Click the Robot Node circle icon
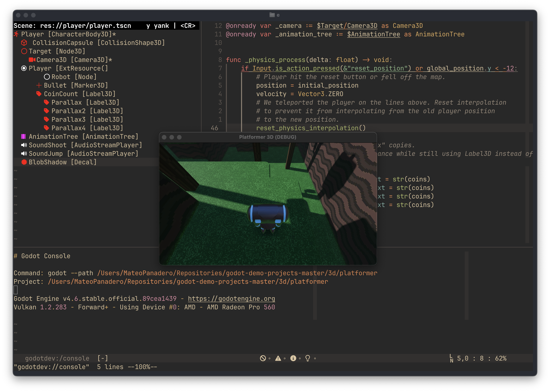The width and height of the screenshot is (550, 392). pos(47,77)
